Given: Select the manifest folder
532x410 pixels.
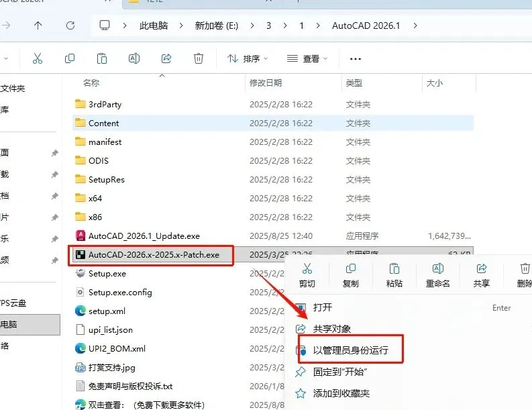Looking at the screenshot, I should pyautogui.click(x=273, y=142).
